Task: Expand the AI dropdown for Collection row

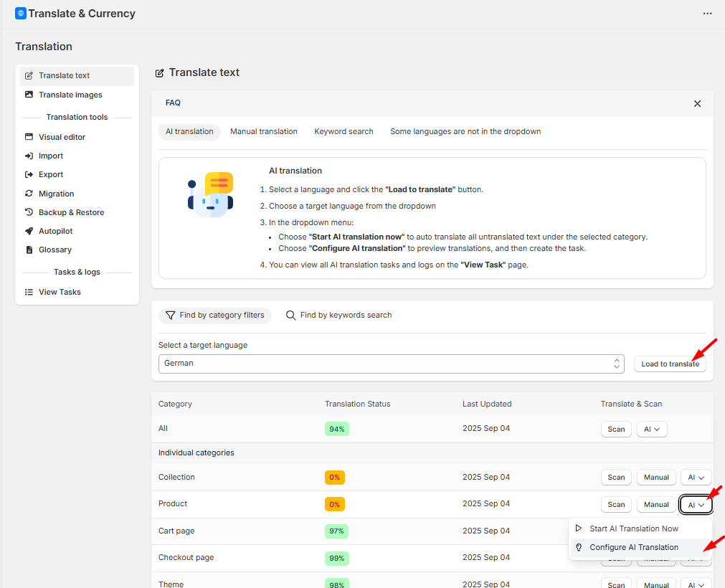Action: click(696, 478)
